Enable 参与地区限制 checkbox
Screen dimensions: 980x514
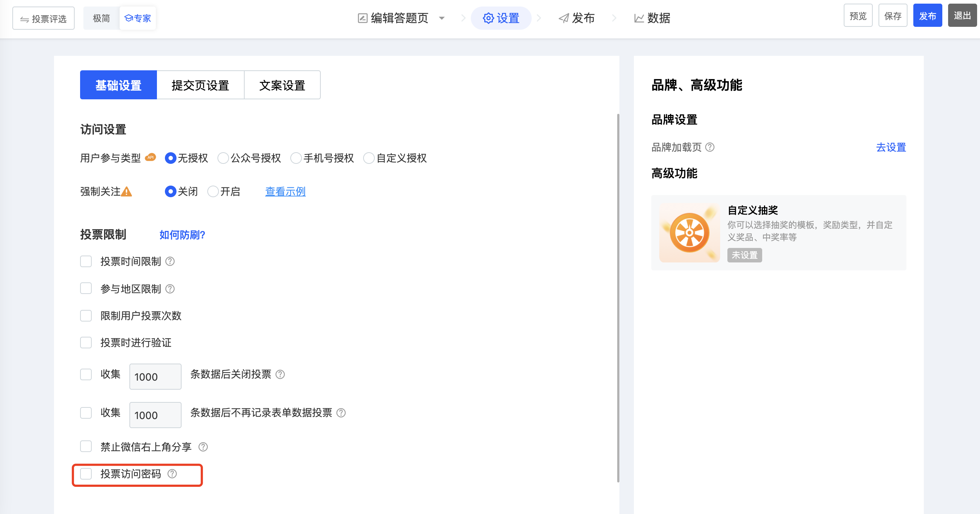click(86, 289)
